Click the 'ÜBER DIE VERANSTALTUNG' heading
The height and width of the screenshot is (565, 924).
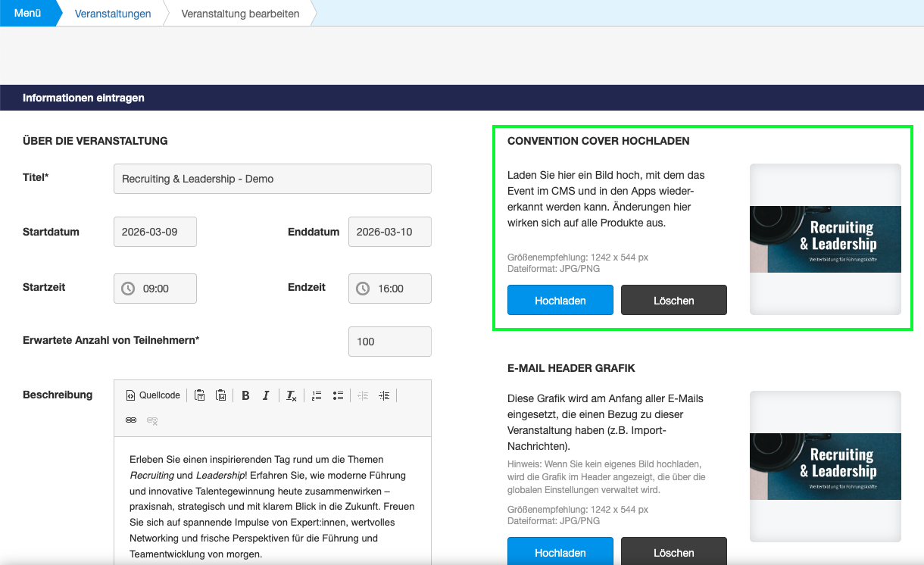95,141
